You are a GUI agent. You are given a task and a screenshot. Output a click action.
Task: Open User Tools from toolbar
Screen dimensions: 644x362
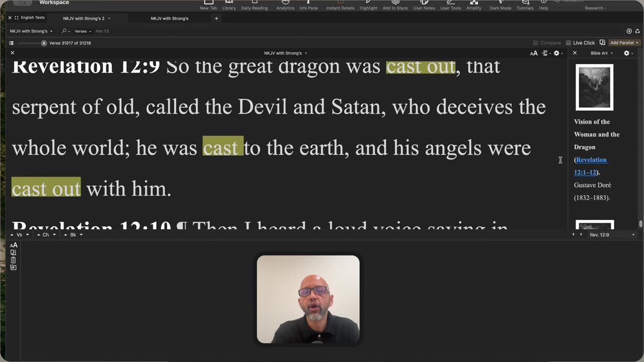(450, 5)
